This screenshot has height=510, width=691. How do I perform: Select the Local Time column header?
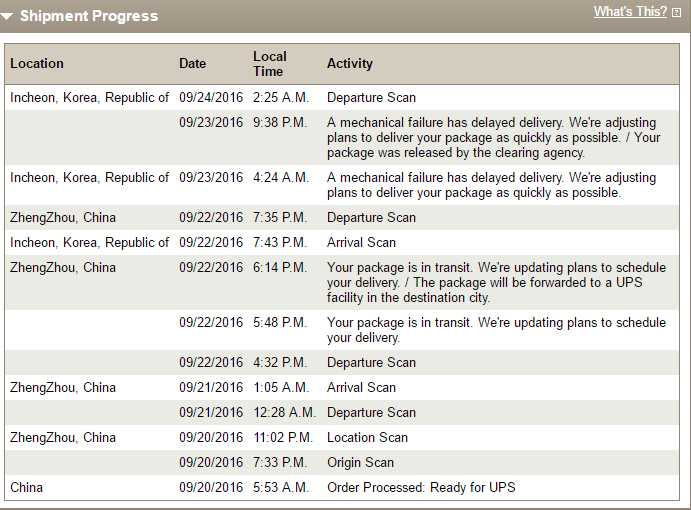(x=270, y=64)
